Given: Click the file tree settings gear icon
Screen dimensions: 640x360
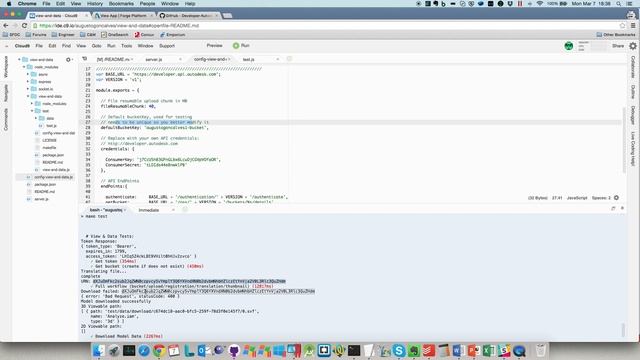Looking at the screenshot, I should pos(68,60).
